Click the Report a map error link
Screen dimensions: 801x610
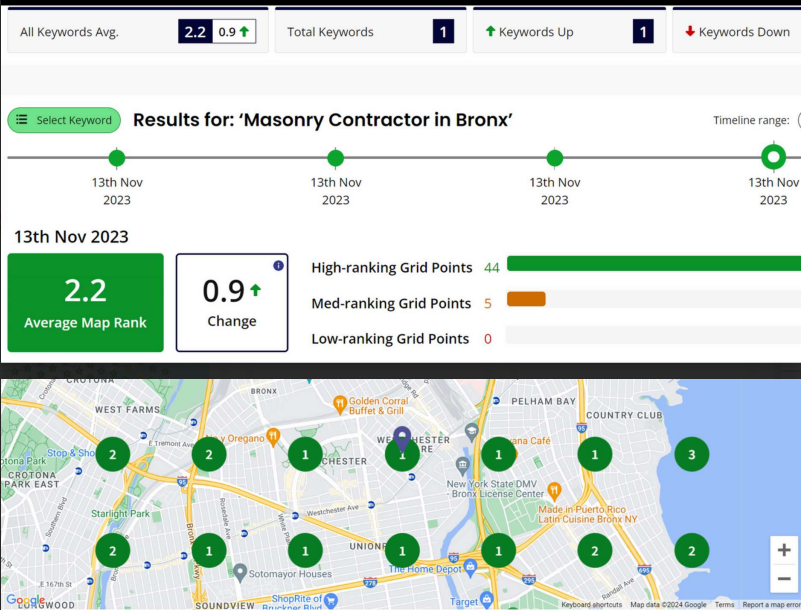point(772,604)
